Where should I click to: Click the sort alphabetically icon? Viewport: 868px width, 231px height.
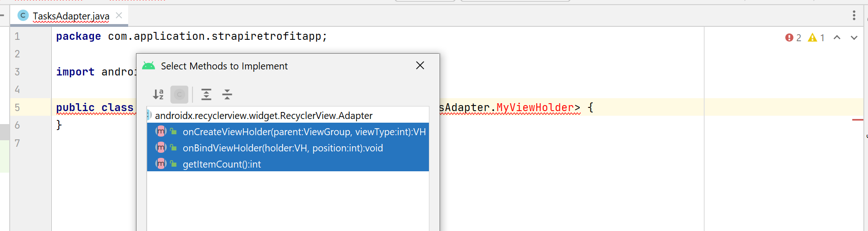click(158, 94)
